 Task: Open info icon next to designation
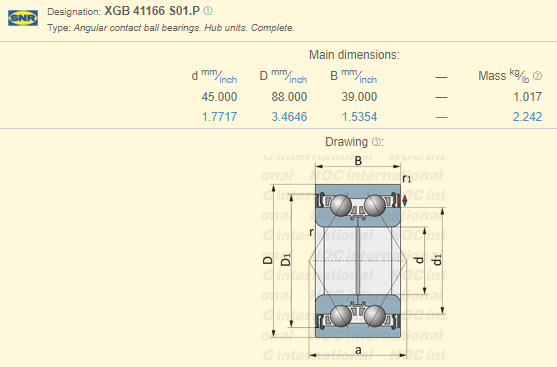pos(208,11)
